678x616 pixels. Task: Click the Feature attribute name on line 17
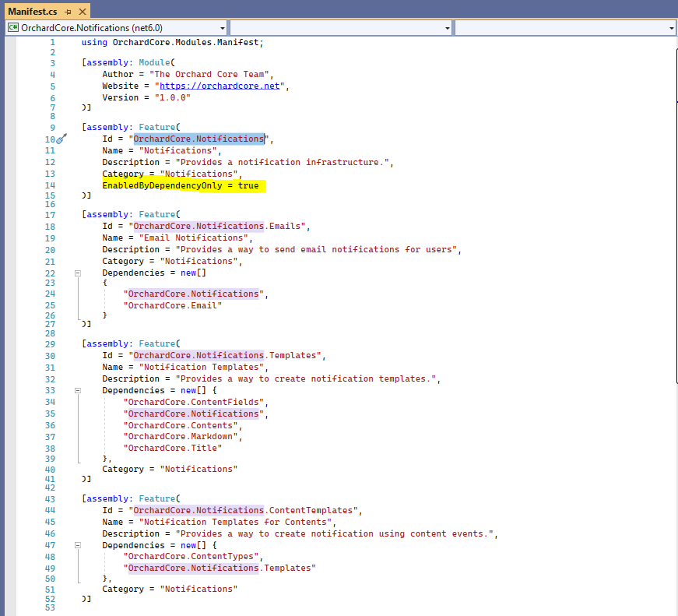[157, 215]
